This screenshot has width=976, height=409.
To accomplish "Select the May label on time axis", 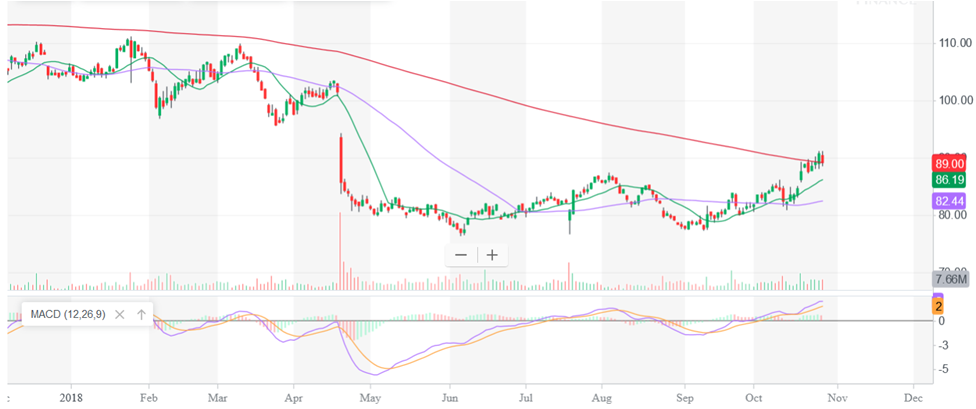I will tap(371, 395).
